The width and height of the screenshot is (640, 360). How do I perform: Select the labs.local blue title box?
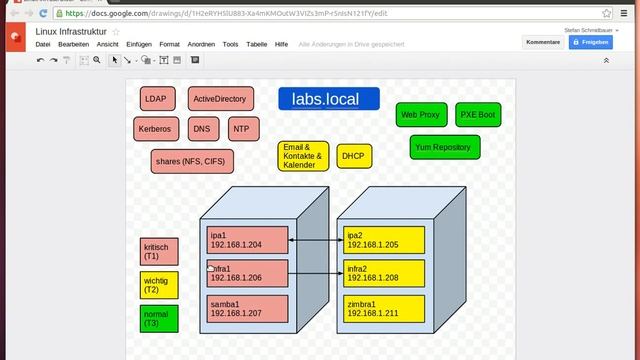pos(329,99)
